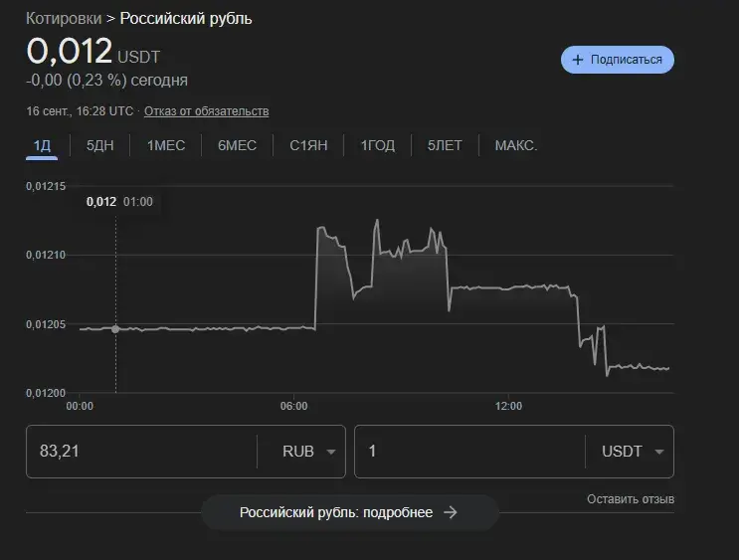This screenshot has width=739, height=560.
Task: Click the 0,012 USDT current rate
Action: coord(93,52)
